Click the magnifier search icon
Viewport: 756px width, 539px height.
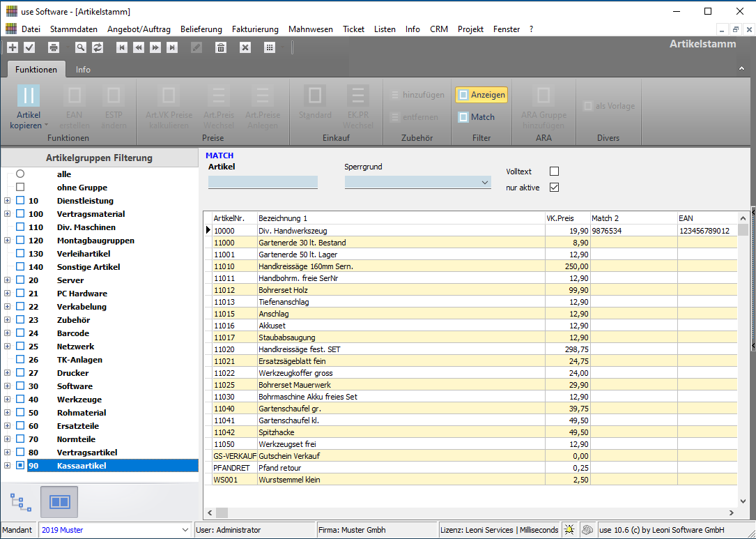pyautogui.click(x=81, y=47)
